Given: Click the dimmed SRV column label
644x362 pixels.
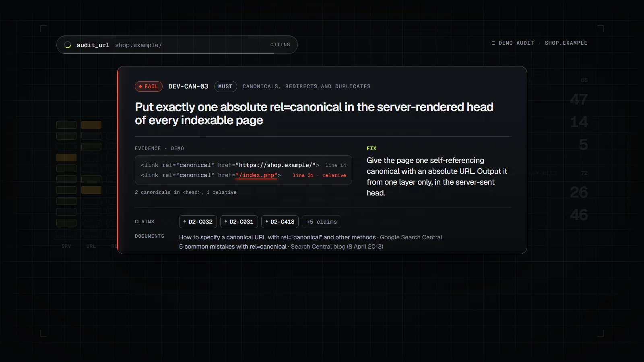Looking at the screenshot, I should pyautogui.click(x=66, y=246).
